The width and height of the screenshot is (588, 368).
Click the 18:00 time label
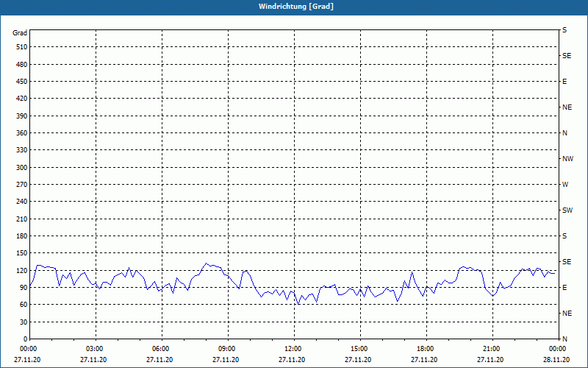(425, 349)
